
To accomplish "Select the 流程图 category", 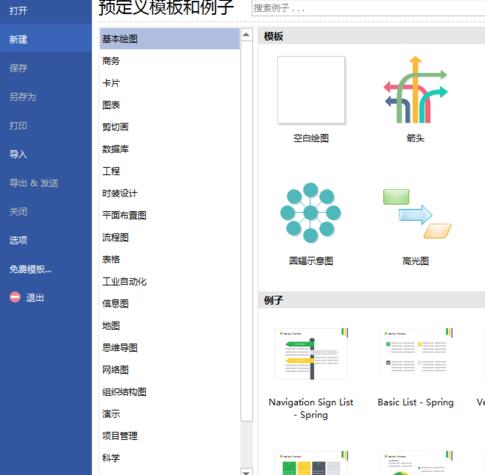I will (170, 237).
